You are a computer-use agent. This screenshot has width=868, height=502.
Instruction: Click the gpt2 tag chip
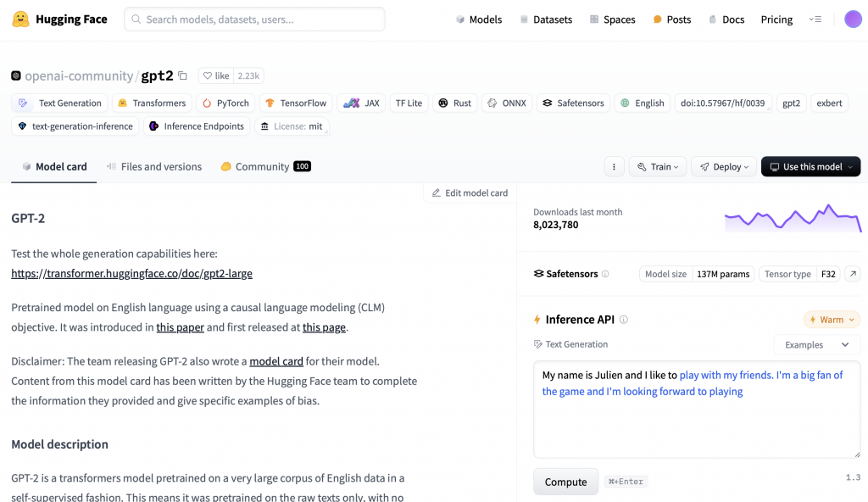tap(791, 103)
